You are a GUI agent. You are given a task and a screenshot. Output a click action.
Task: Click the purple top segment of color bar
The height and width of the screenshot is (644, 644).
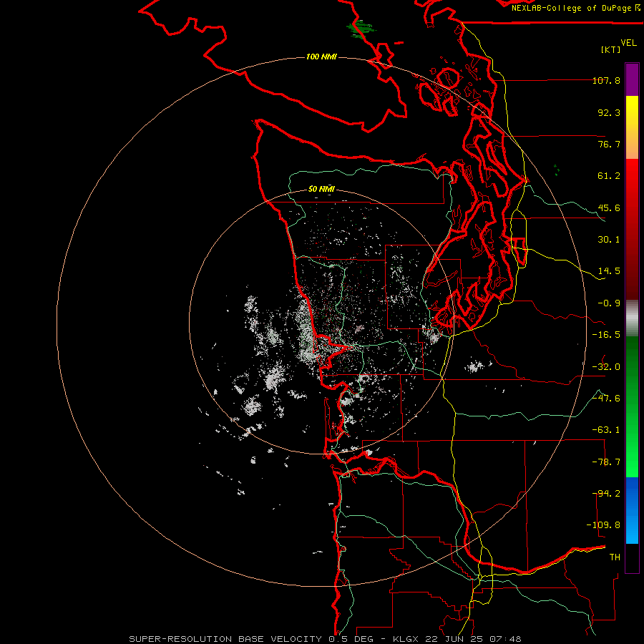pyautogui.click(x=632, y=79)
